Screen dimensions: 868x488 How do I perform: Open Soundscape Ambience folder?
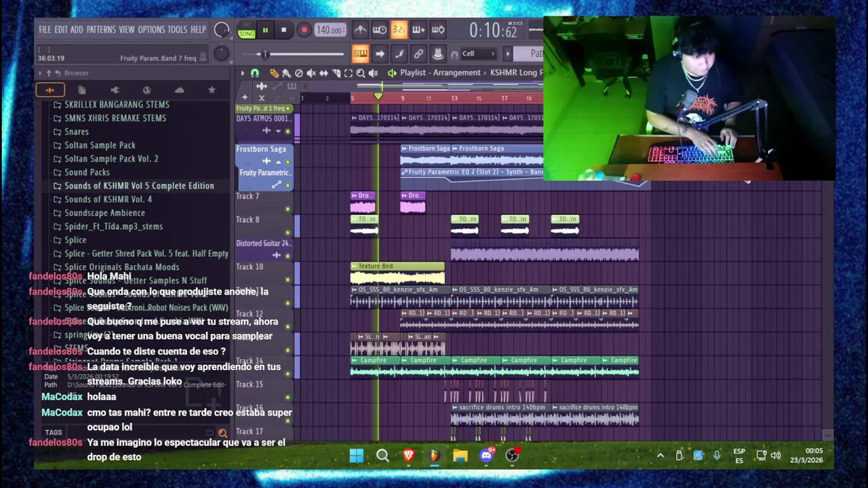[104, 213]
